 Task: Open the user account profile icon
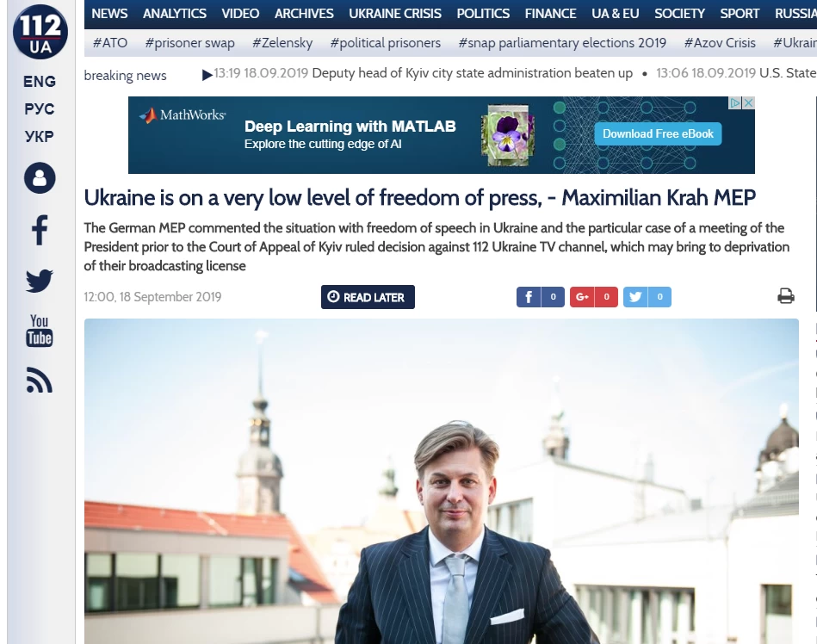coord(40,178)
